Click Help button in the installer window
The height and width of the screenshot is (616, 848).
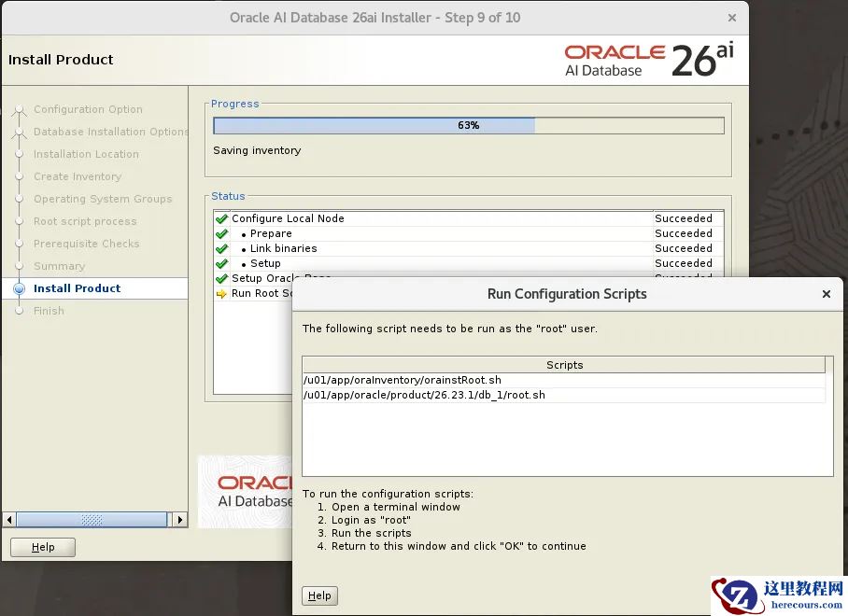coord(43,547)
